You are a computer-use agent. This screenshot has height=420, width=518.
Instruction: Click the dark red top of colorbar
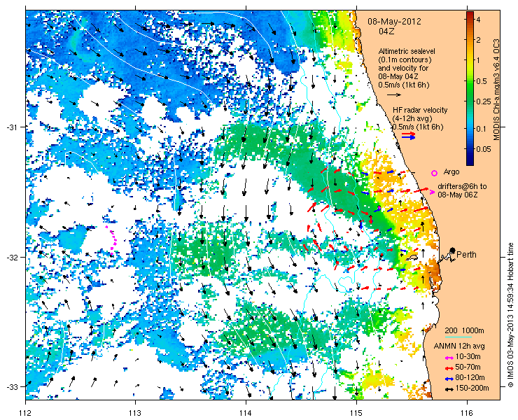click(x=470, y=15)
